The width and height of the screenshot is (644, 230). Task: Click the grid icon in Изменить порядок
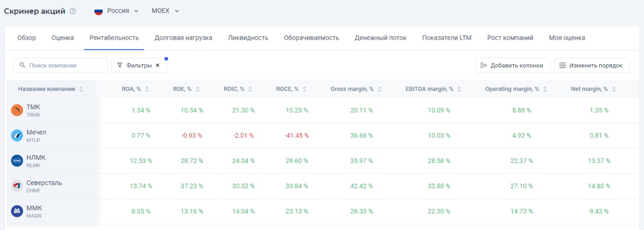[x=562, y=65]
